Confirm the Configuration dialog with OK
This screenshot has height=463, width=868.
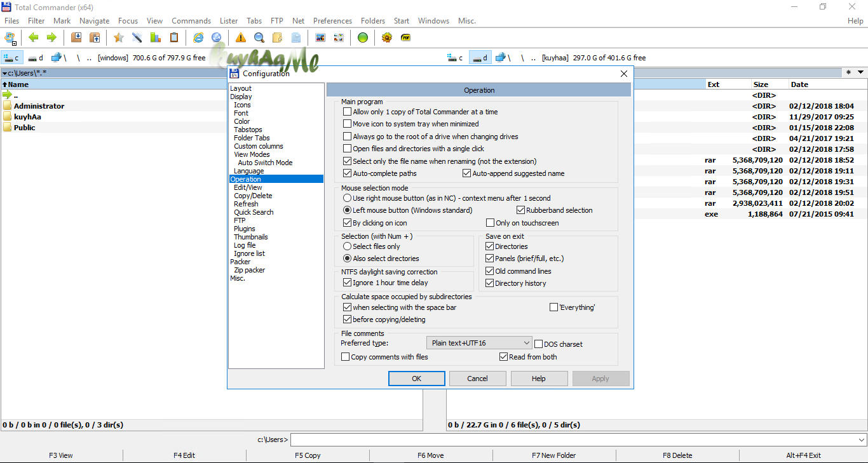point(416,379)
